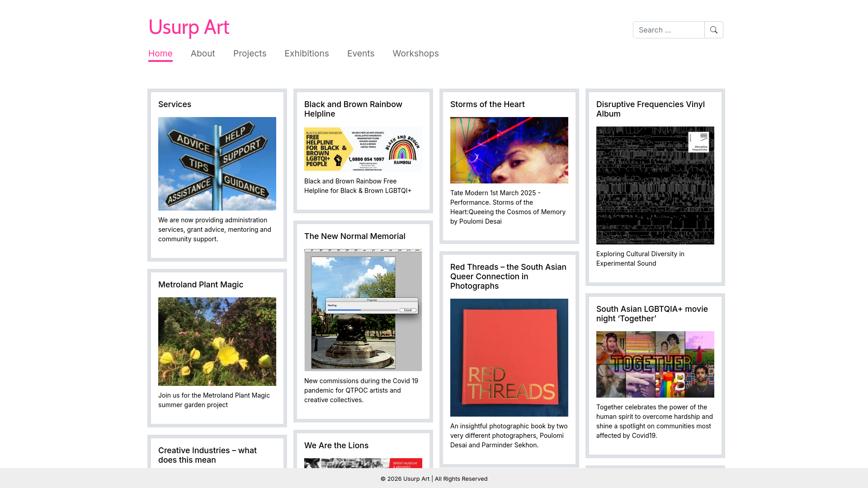
Task: Click the © 2026 Usurp Art footer text
Action: click(434, 479)
